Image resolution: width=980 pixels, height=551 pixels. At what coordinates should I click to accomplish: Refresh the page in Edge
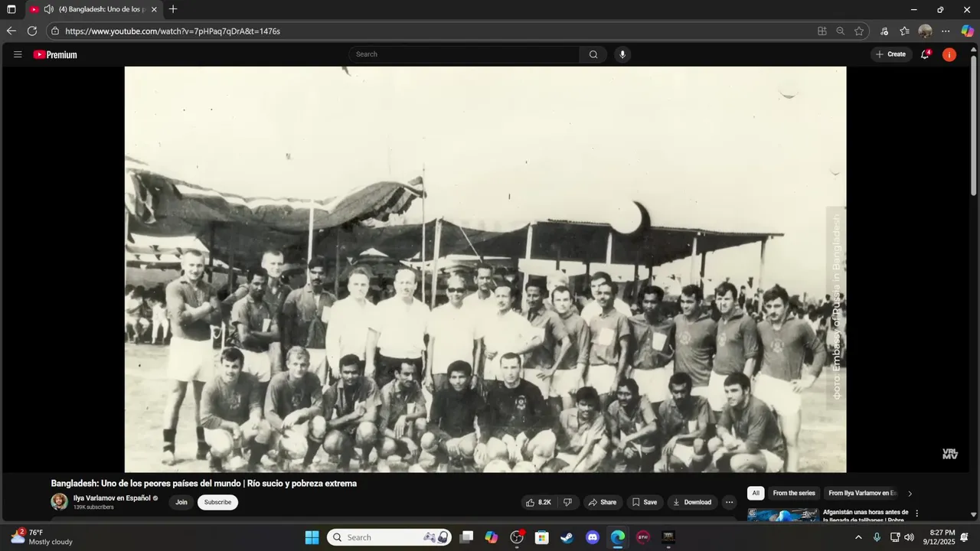coord(32,31)
